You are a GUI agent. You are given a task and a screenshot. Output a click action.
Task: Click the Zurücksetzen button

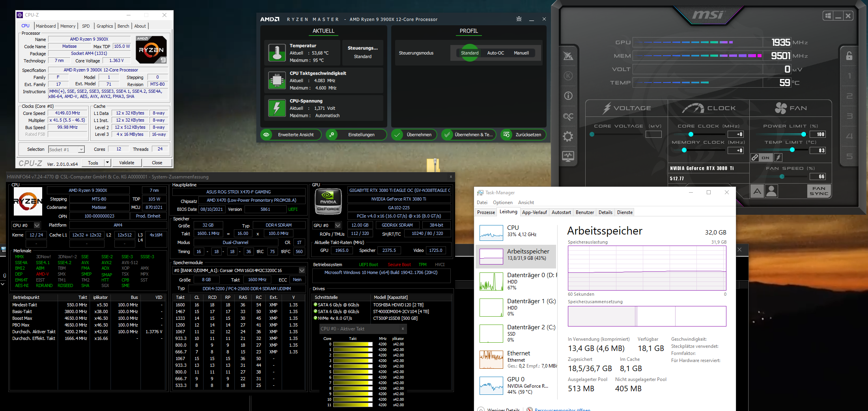click(x=523, y=135)
